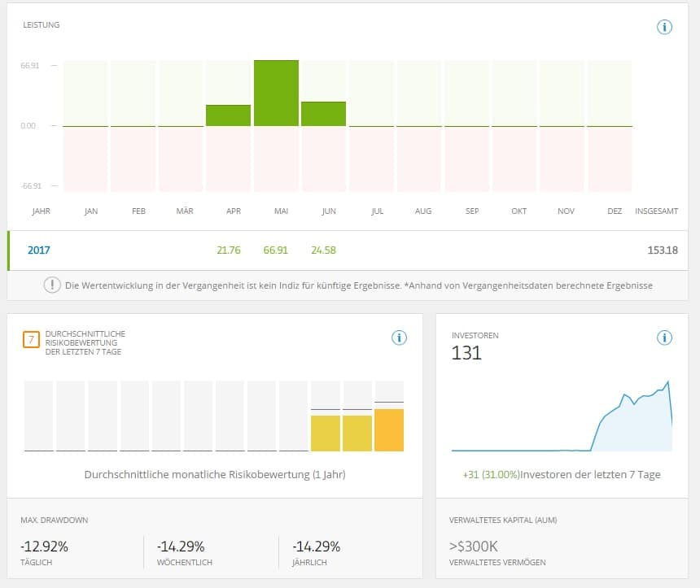Open info icon beside Risikobewertung chart
Viewport: 700px width, 588px height.
pyautogui.click(x=399, y=338)
